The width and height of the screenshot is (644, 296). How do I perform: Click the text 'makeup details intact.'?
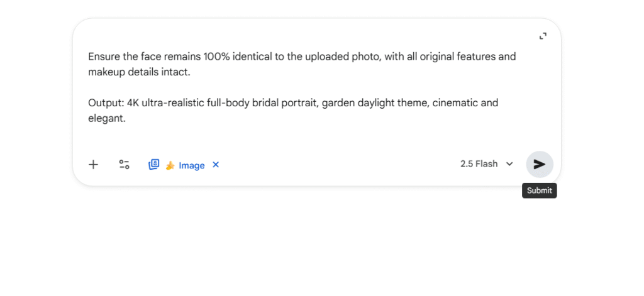tap(138, 72)
